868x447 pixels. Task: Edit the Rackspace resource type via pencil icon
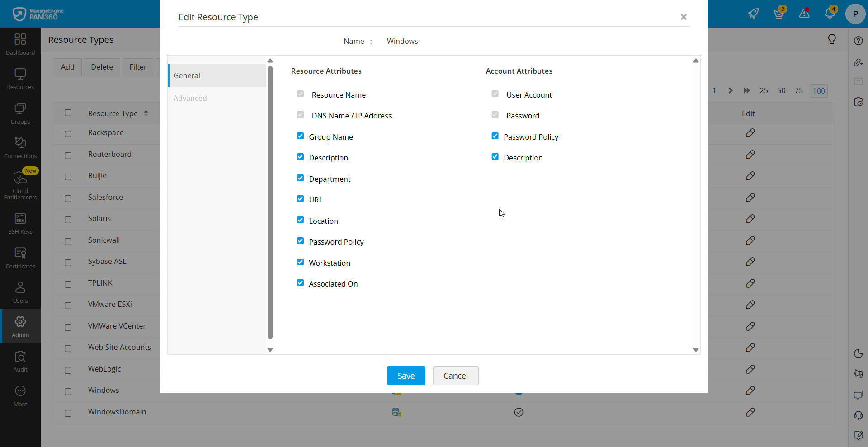[750, 133]
